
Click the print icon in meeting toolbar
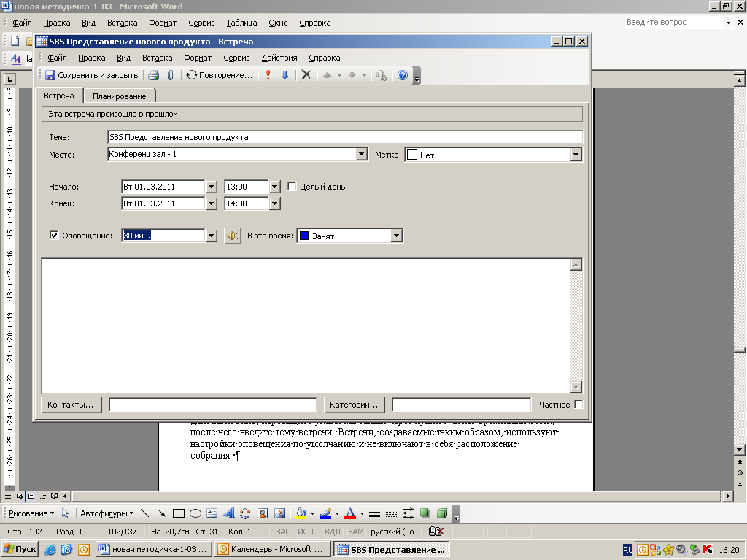coord(153,75)
